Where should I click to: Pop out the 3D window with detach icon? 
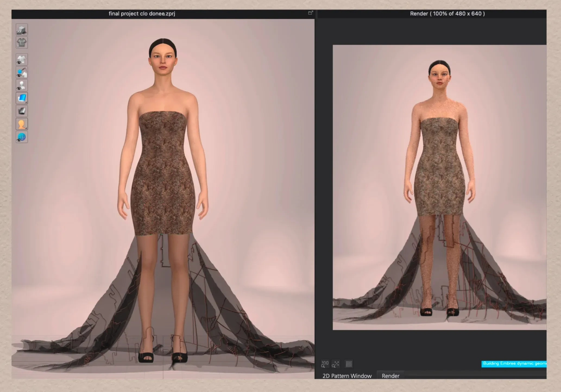click(x=311, y=13)
